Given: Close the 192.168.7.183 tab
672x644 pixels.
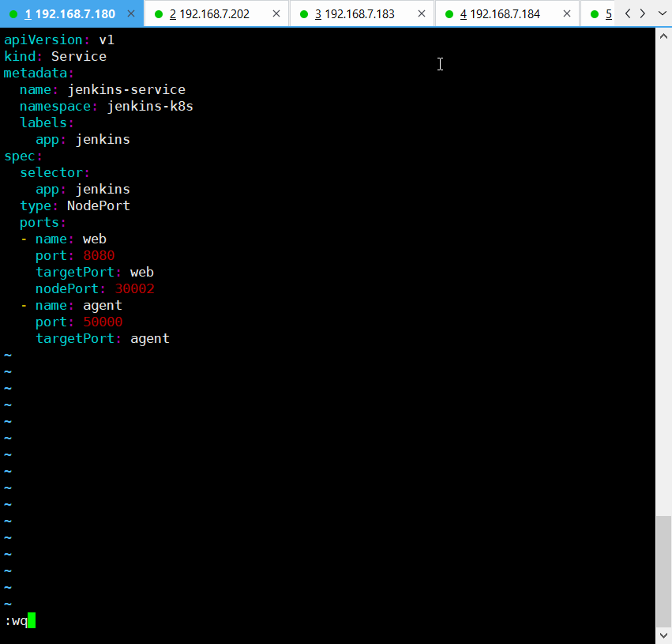Looking at the screenshot, I should click(x=420, y=14).
